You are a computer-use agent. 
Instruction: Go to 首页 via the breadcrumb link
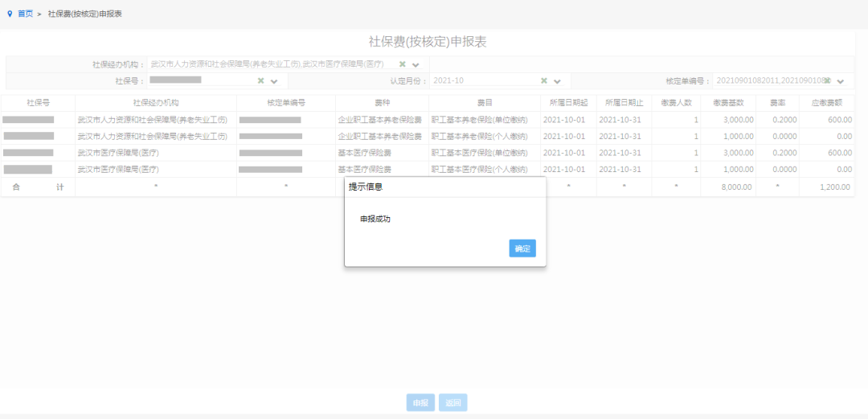coord(26,14)
